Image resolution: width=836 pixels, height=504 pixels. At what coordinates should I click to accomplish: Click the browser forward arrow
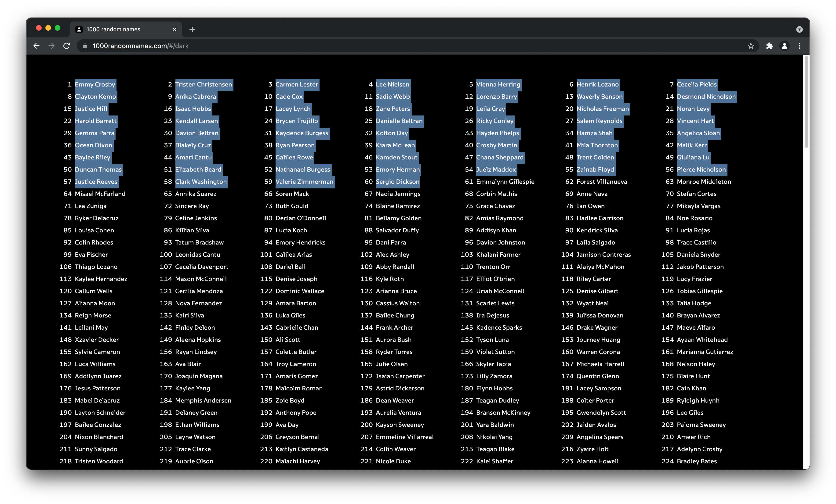pos(51,46)
